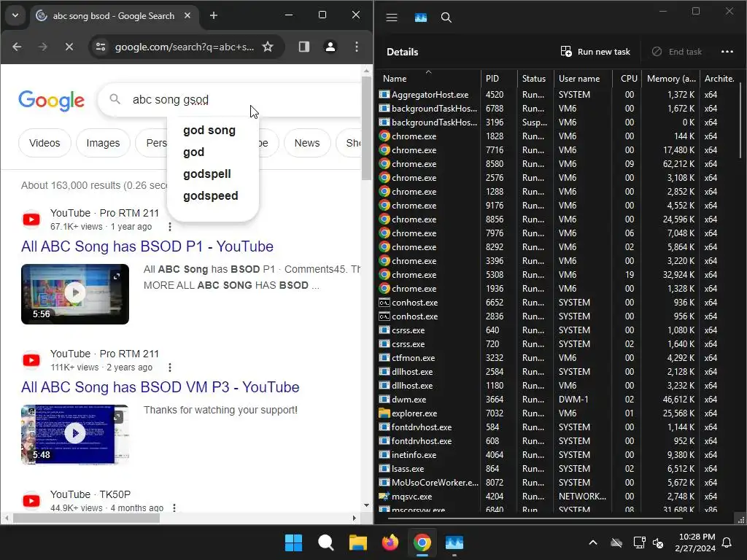Click Task Manager search icon
This screenshot has width=747, height=560.
(446, 17)
